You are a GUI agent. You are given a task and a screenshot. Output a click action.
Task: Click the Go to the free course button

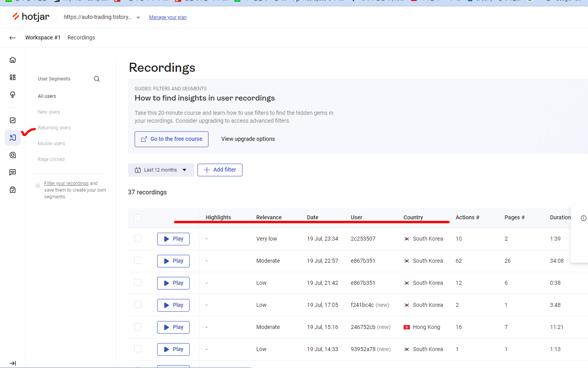(171, 139)
